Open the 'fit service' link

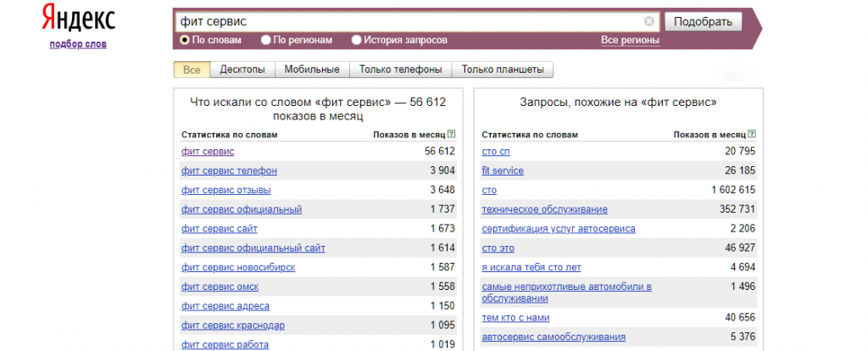503,170
